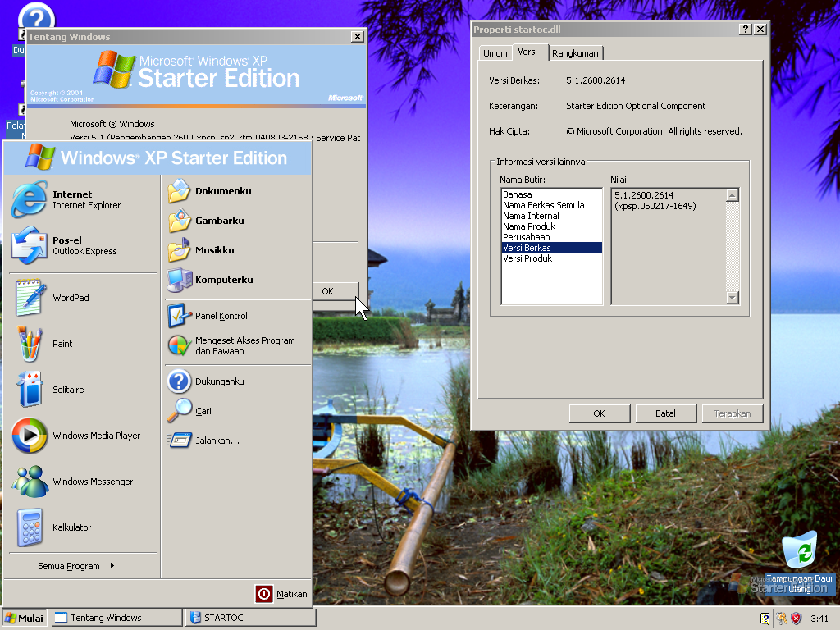840x630 pixels.
Task: Click the Matikan power icon
Action: [263, 594]
